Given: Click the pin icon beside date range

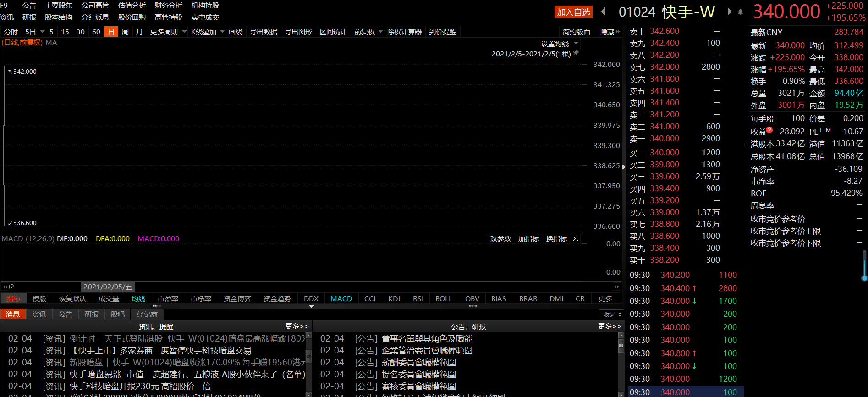Looking at the screenshot, I should point(577,53).
